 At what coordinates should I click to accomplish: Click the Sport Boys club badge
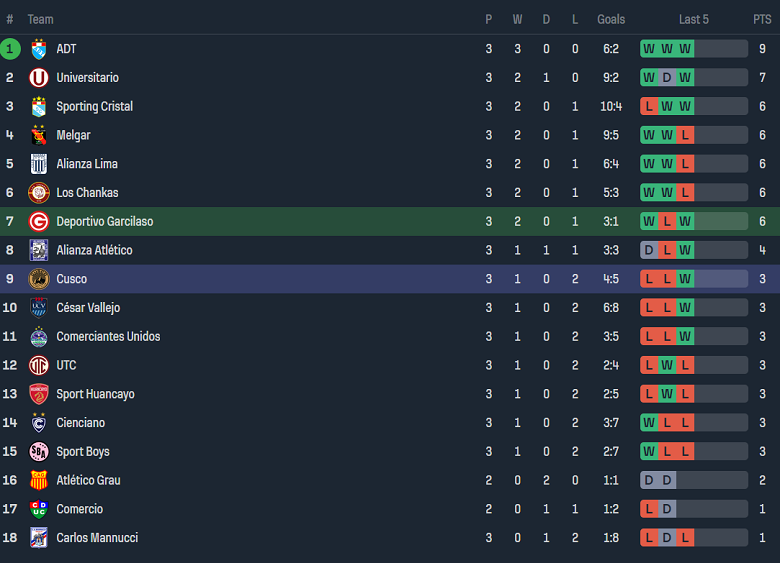(39, 452)
